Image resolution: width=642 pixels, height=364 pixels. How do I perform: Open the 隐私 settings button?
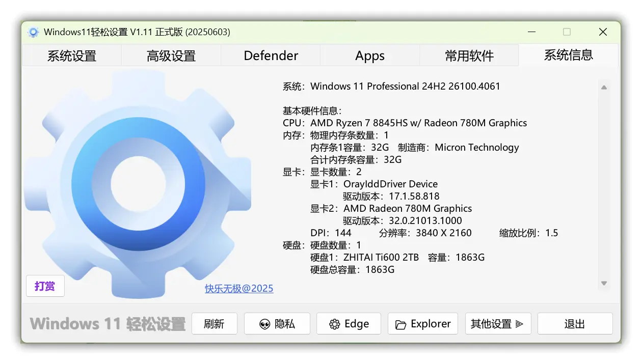tap(277, 324)
